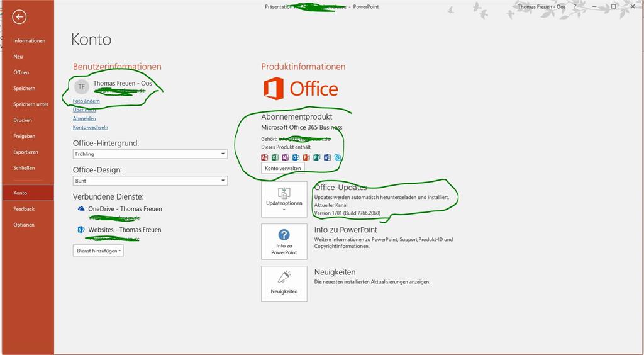
Task: Select Öffnen in the sidebar
Action: [x=21, y=72]
